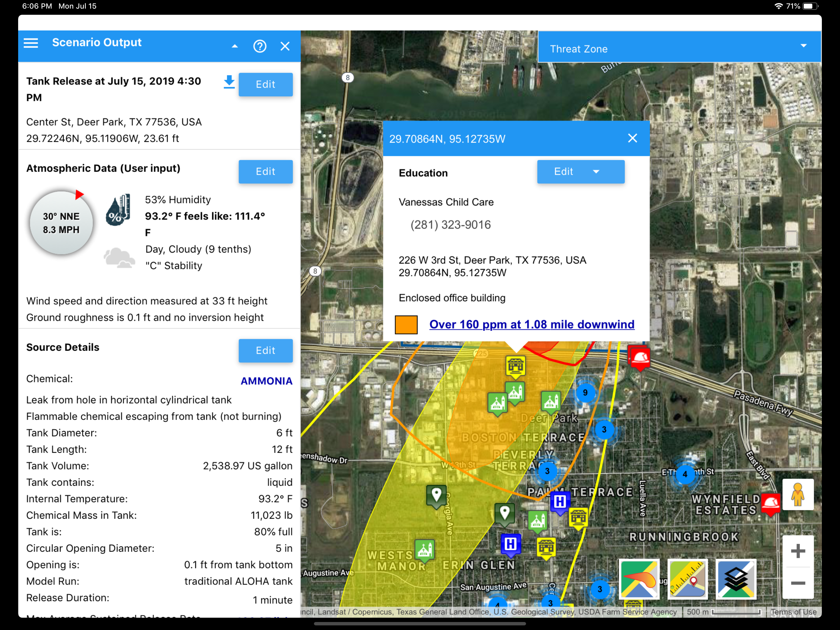Select the yellow building marker above Erin Glen
Viewport: 840px width, 630px height.
tap(546, 548)
